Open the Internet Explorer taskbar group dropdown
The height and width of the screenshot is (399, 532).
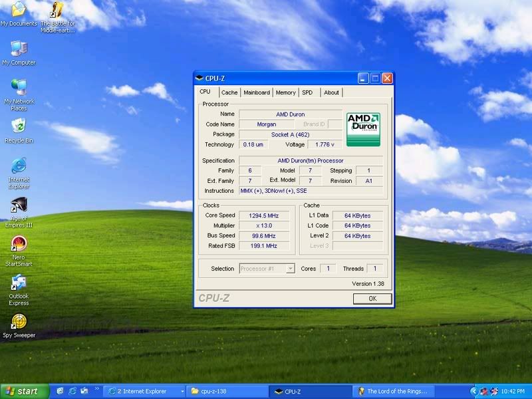tap(182, 392)
